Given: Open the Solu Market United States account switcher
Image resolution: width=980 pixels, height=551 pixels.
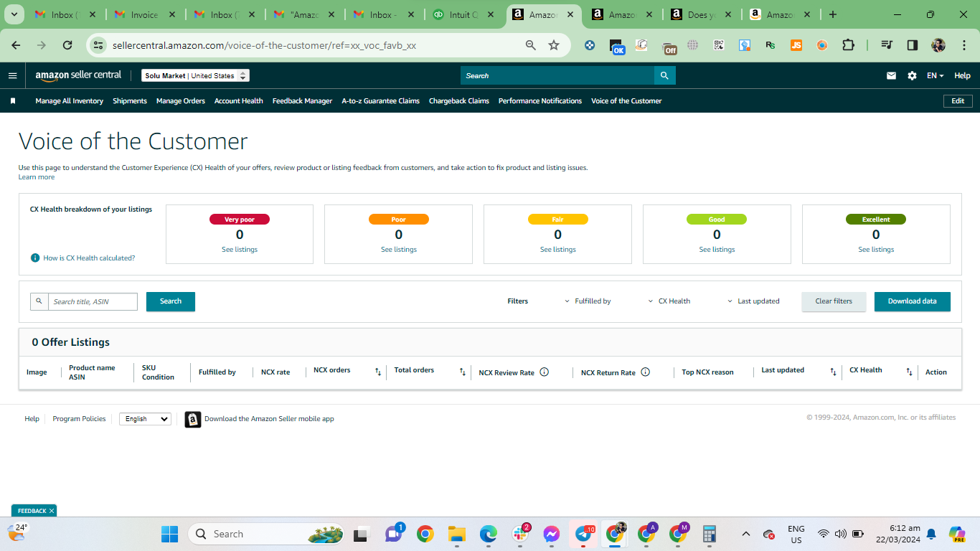Looking at the screenshot, I should (x=195, y=75).
